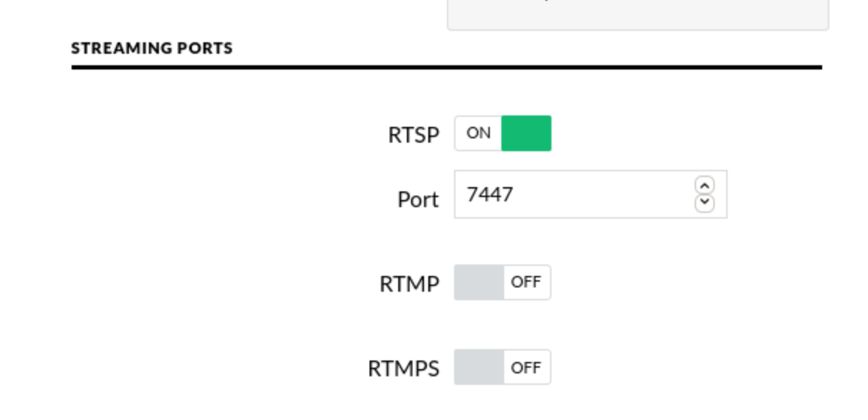Click the divider line under STREAMING PORTS
The width and height of the screenshot is (868, 420).
(447, 67)
